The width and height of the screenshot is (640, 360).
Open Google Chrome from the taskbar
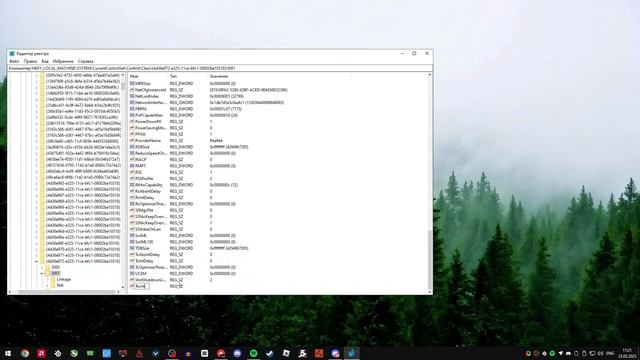(x=25, y=353)
